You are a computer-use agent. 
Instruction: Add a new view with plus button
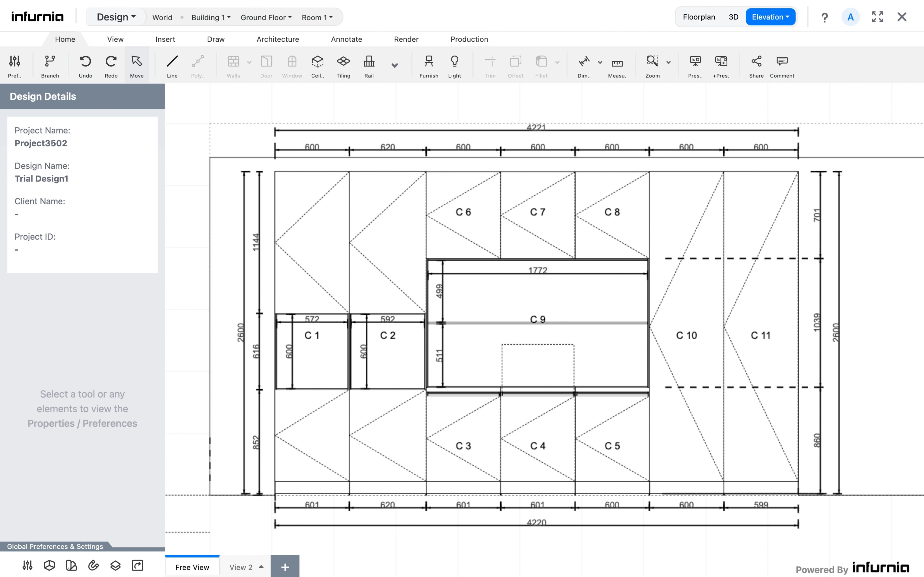tap(285, 567)
